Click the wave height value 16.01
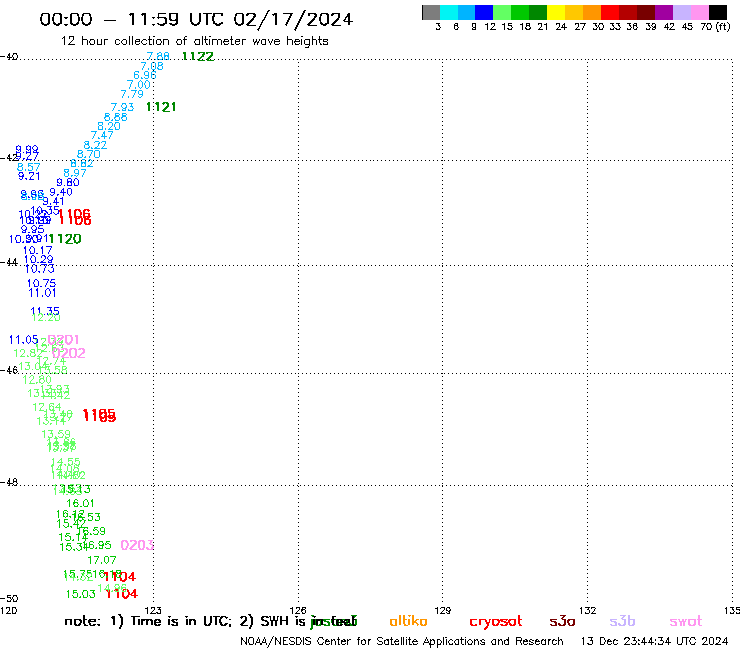740x650 pixels. (x=80, y=503)
